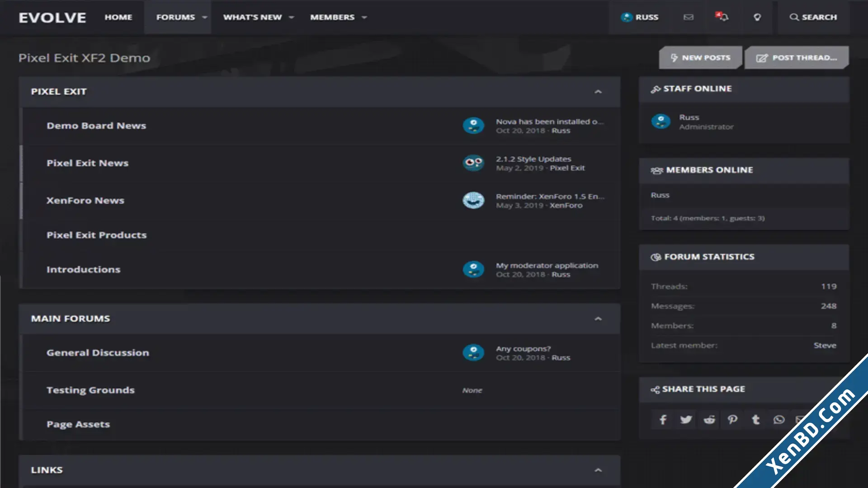Image resolution: width=868 pixels, height=488 pixels.
Task: Click the New Posts button
Action: click(700, 58)
